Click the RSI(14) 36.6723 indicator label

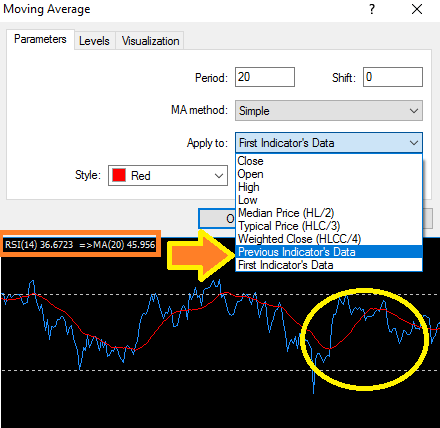point(39,245)
